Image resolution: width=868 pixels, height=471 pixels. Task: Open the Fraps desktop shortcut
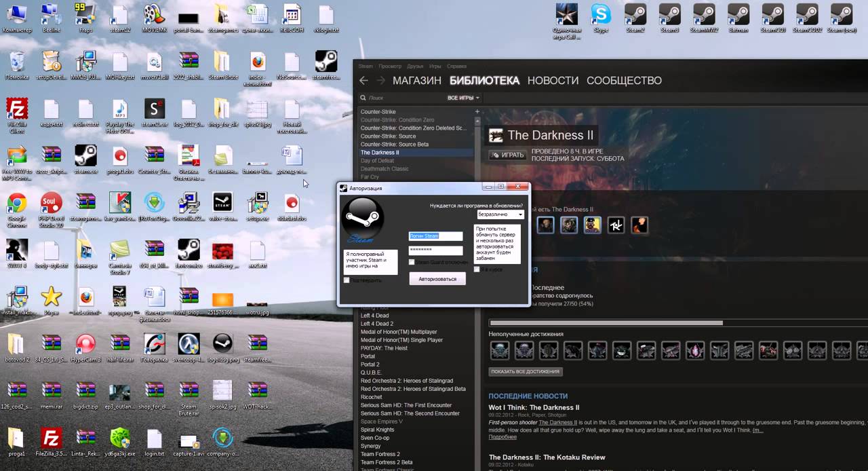pos(85,18)
